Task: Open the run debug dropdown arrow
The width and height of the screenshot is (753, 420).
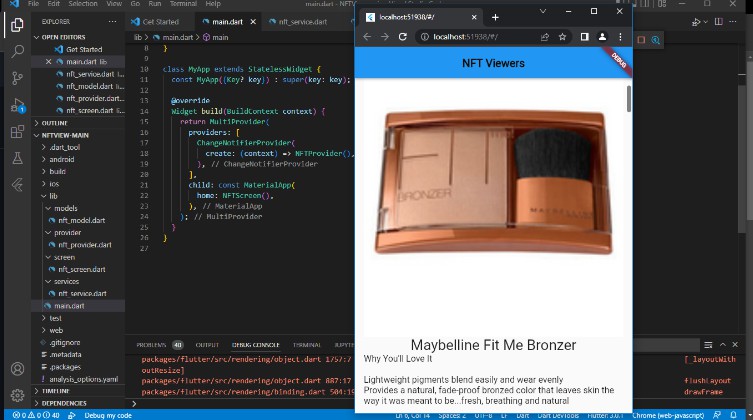Action: pos(705,22)
